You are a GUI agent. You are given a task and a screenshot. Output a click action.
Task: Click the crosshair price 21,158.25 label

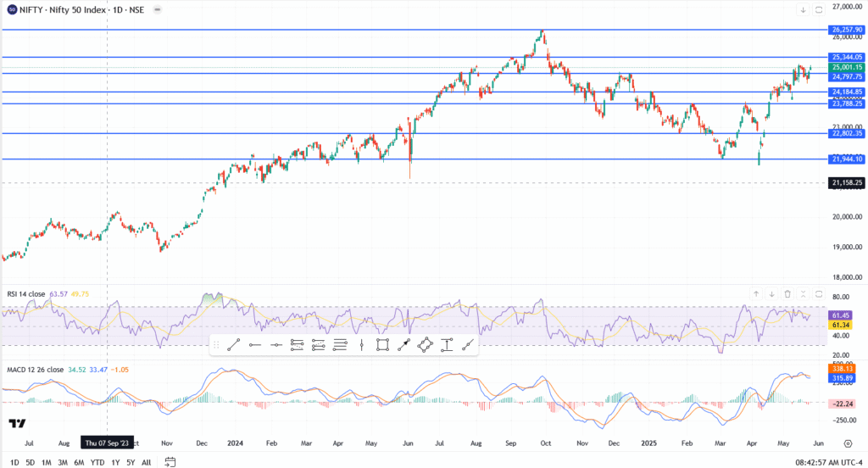click(x=847, y=183)
